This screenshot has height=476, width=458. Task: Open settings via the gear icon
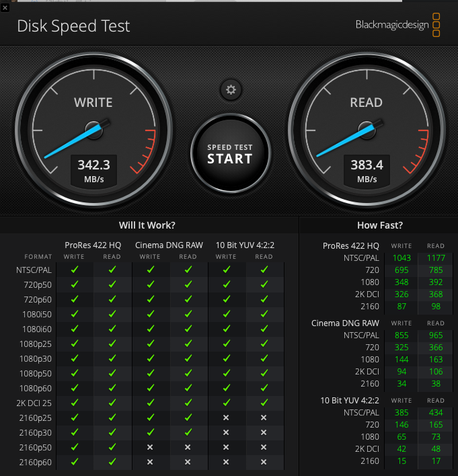[231, 90]
